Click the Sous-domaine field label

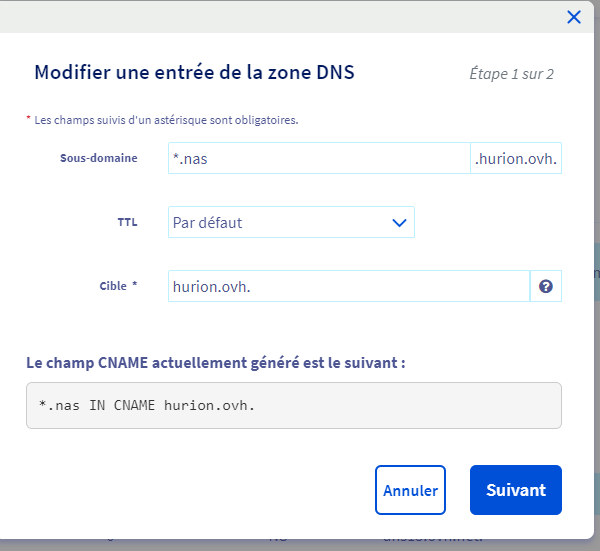pos(99,158)
